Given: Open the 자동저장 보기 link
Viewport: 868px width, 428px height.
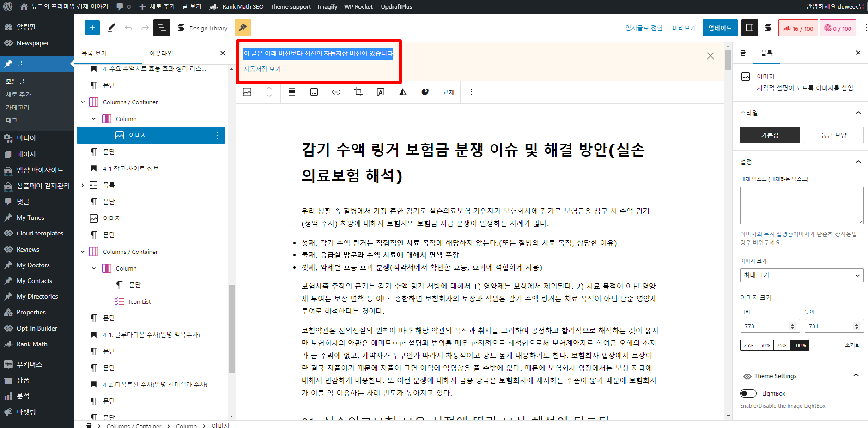Looking at the screenshot, I should coord(262,69).
